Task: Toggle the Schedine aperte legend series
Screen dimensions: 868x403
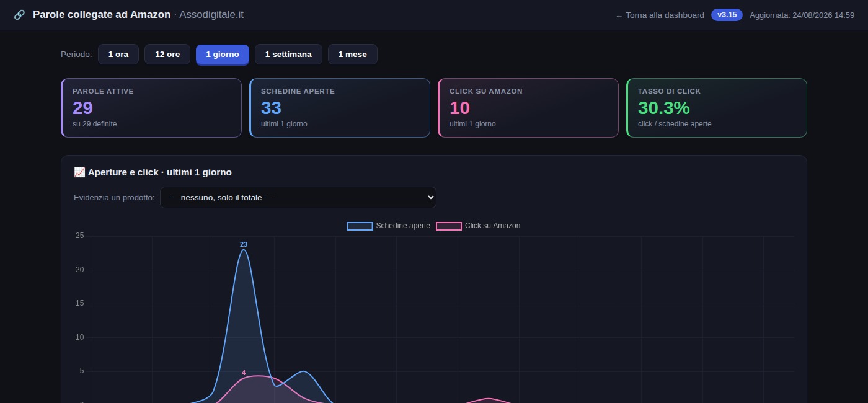Action: [x=389, y=226]
